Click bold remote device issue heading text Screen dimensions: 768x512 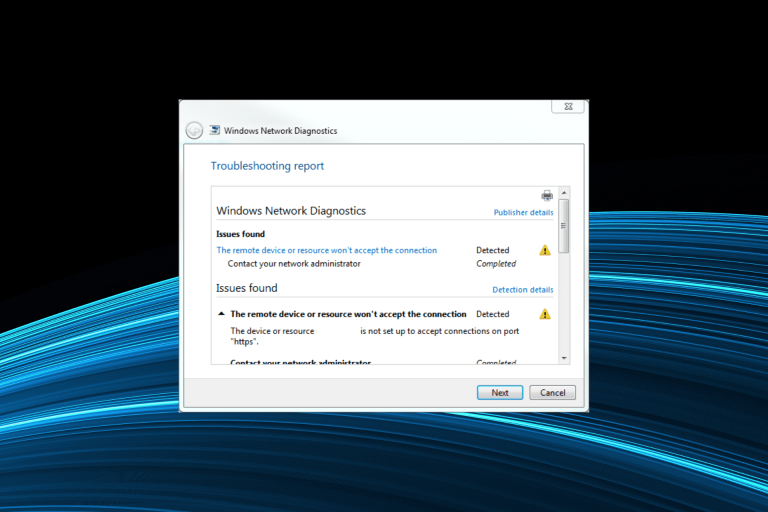coord(348,314)
